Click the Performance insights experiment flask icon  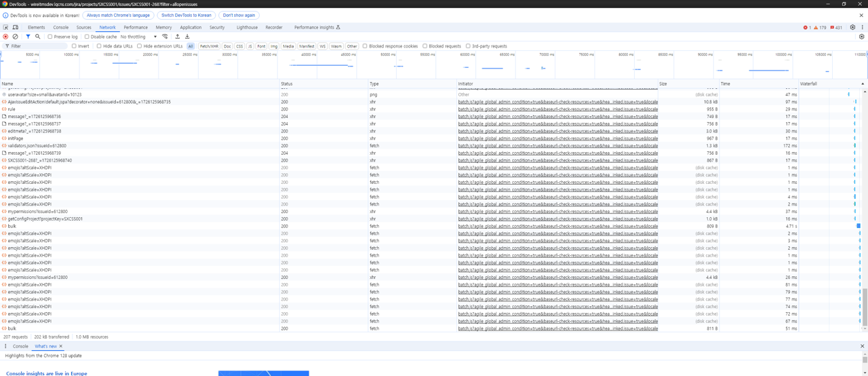(338, 27)
